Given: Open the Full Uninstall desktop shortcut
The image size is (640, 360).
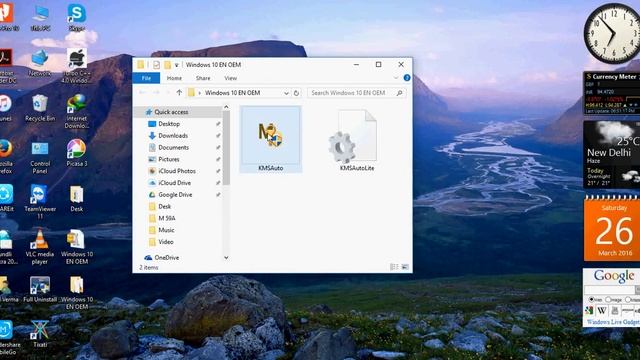Looking at the screenshot, I should point(40,289).
